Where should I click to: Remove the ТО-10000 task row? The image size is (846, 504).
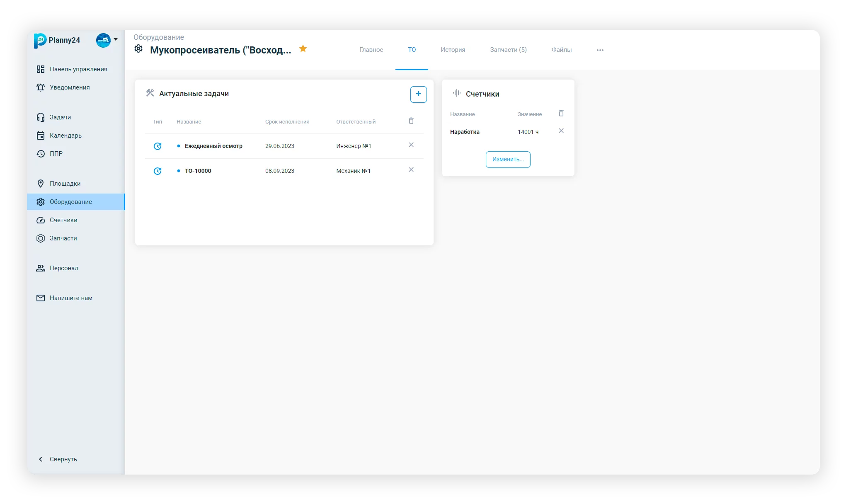tap(411, 170)
